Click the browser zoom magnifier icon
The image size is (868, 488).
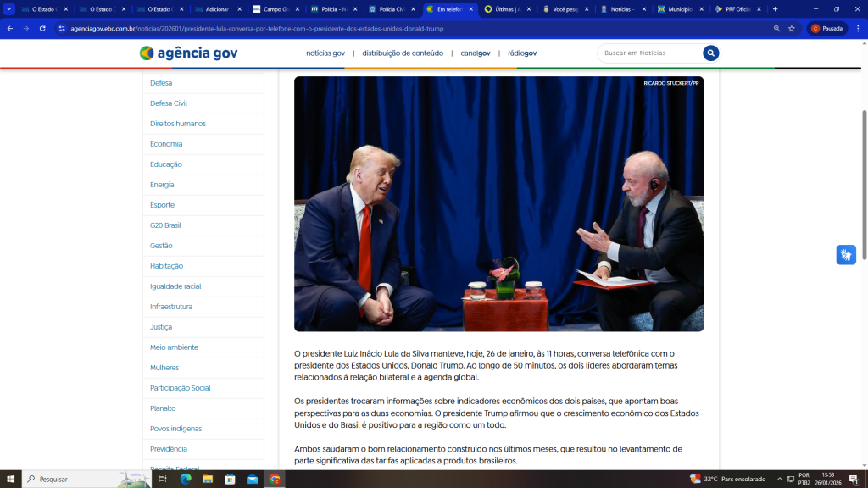click(776, 28)
